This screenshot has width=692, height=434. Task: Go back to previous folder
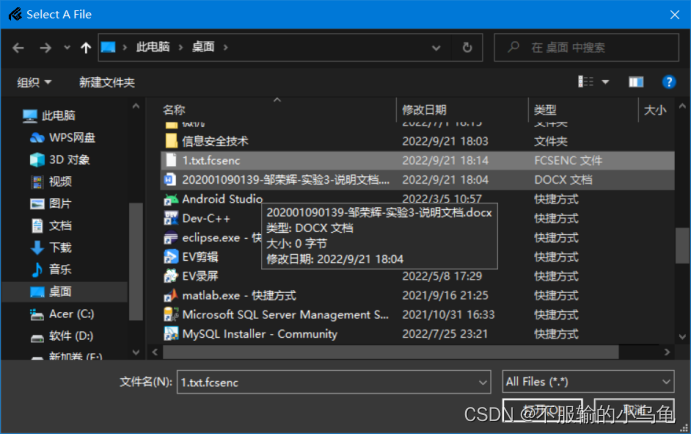click(x=18, y=48)
